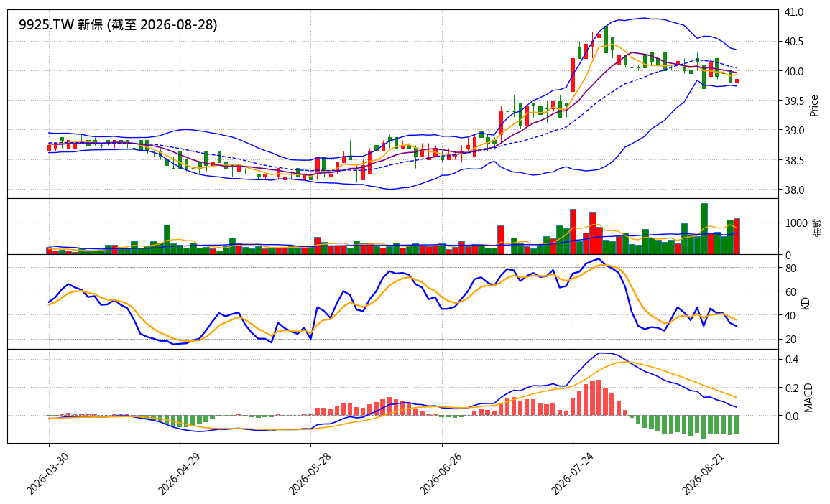Viewport: 830px width, 504px height.
Task: Click the 40.0 price tick
Action: 794,71
